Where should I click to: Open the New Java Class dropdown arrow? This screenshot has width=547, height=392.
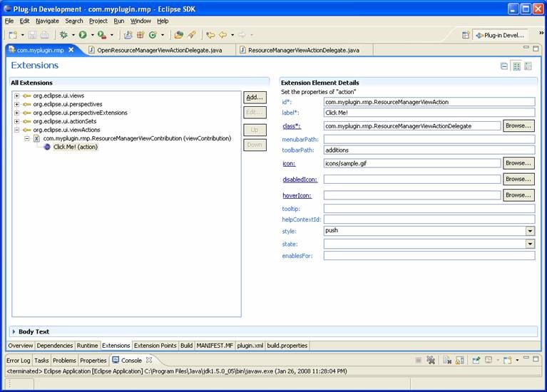tap(162, 35)
